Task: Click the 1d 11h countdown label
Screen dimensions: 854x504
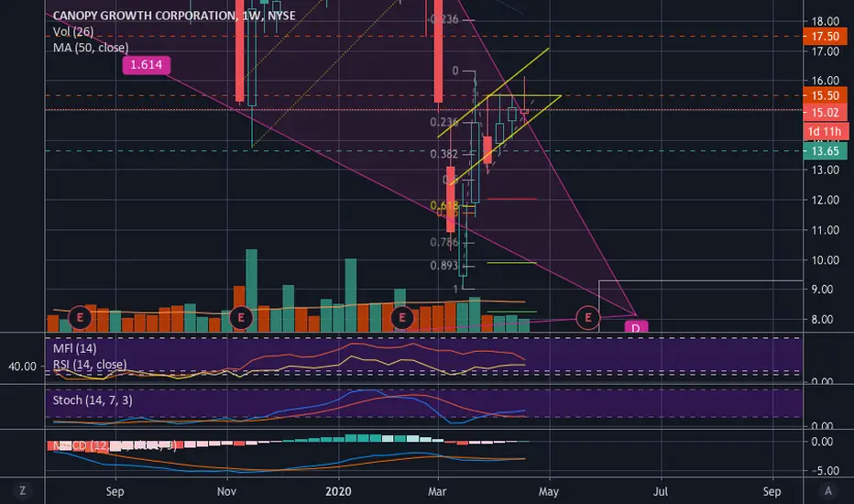Action: point(825,131)
